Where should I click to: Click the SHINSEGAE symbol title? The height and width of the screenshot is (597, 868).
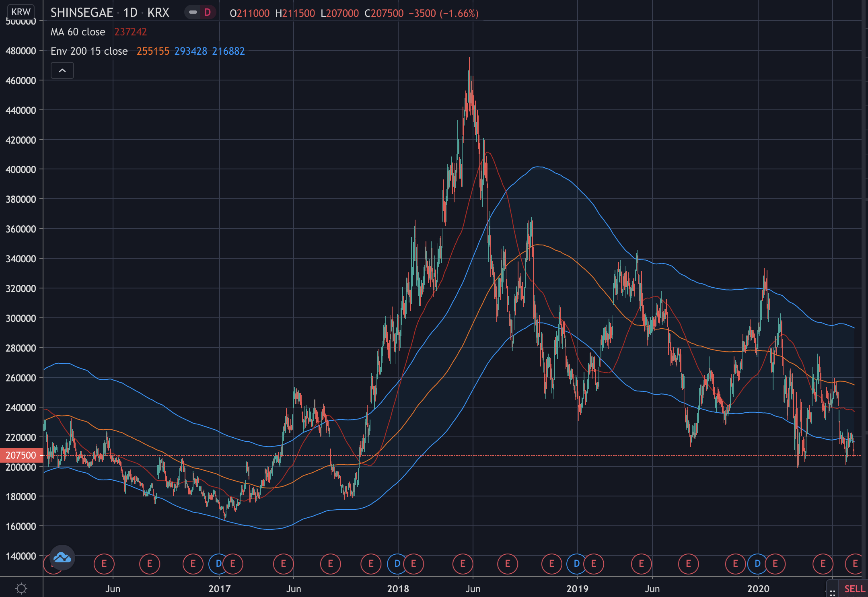[x=82, y=12]
